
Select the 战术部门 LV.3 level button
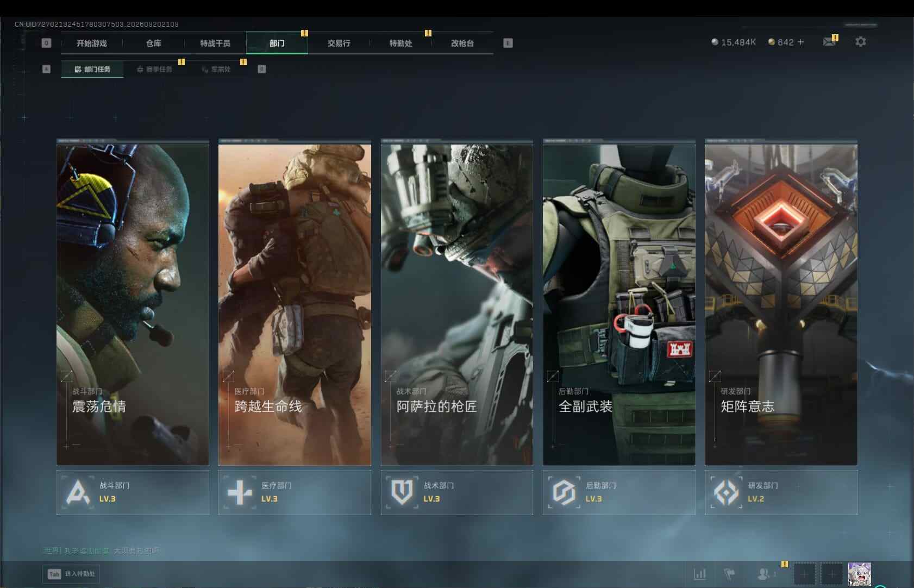tap(457, 492)
